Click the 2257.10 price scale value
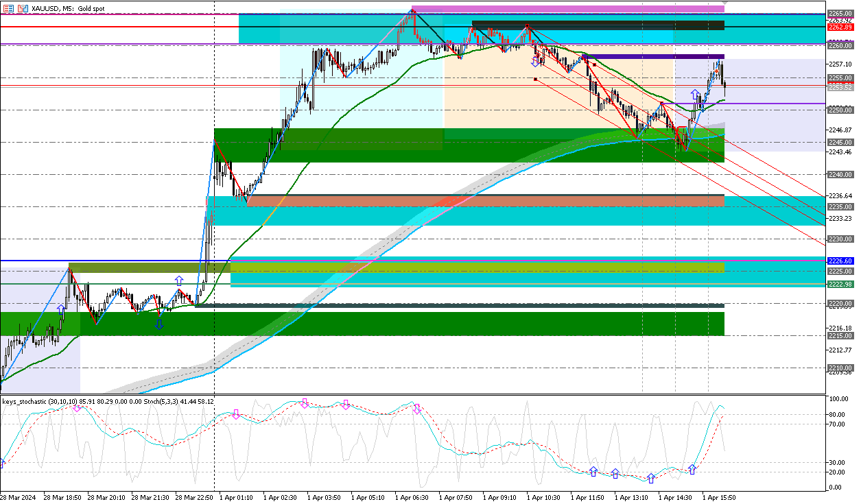 coord(840,64)
